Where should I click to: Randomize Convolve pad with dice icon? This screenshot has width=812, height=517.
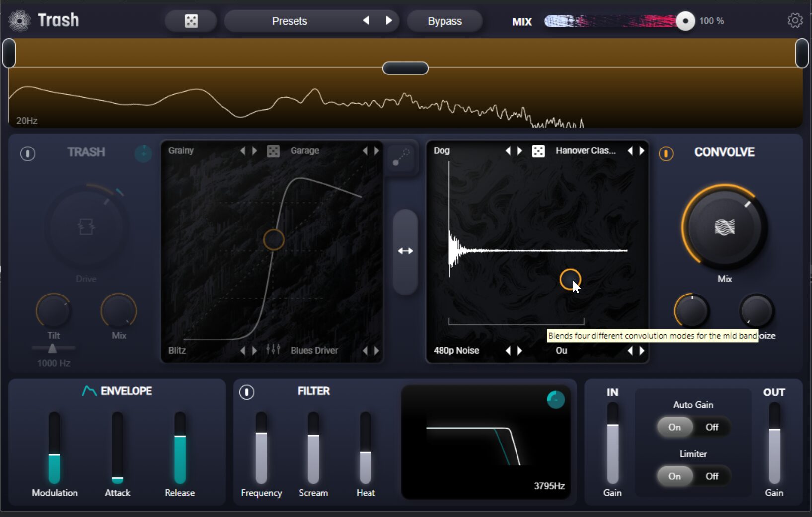pyautogui.click(x=538, y=151)
